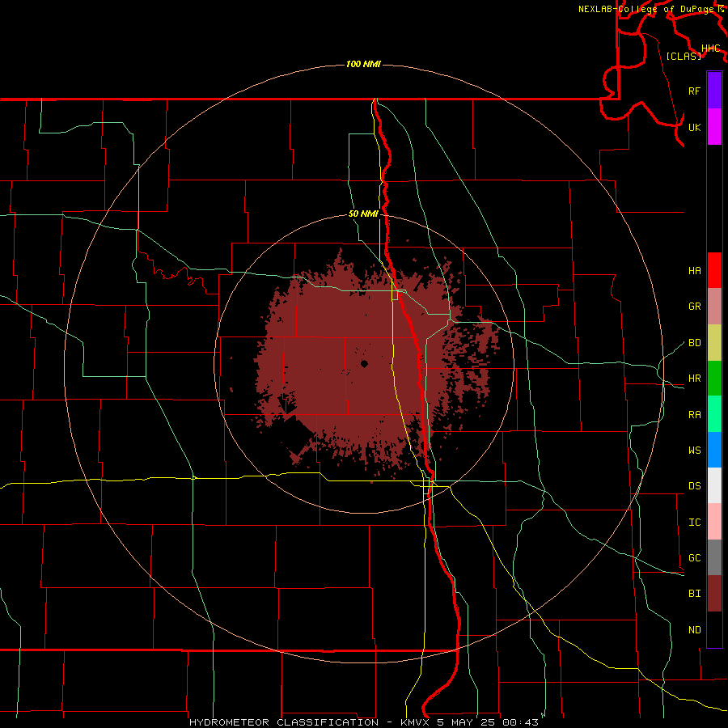
Task: Click the RA legend label
Action: [x=694, y=415]
